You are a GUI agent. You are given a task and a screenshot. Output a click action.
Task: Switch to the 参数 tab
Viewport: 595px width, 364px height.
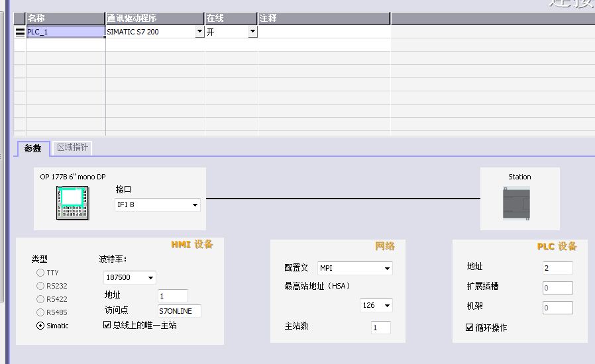32,148
